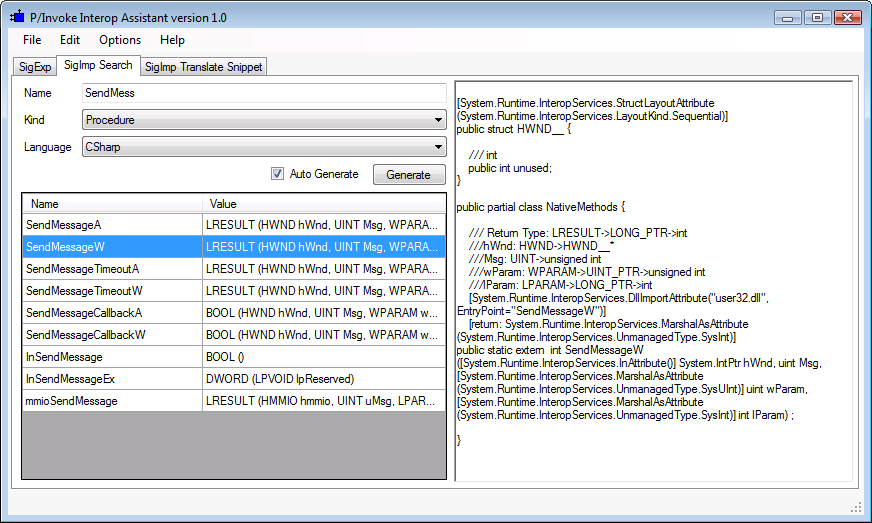Screen dimensions: 872x523
Task: Open the Edit menu
Action: [x=69, y=40]
